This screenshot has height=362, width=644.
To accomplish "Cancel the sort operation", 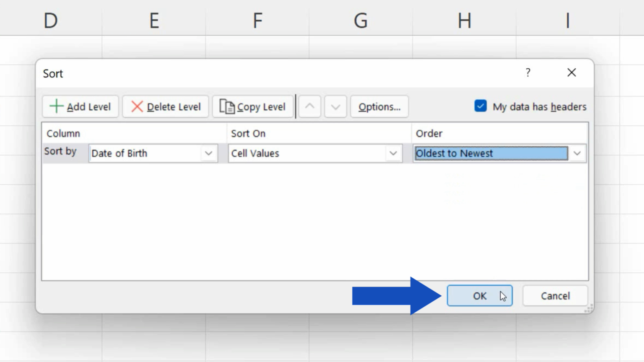I will point(555,295).
